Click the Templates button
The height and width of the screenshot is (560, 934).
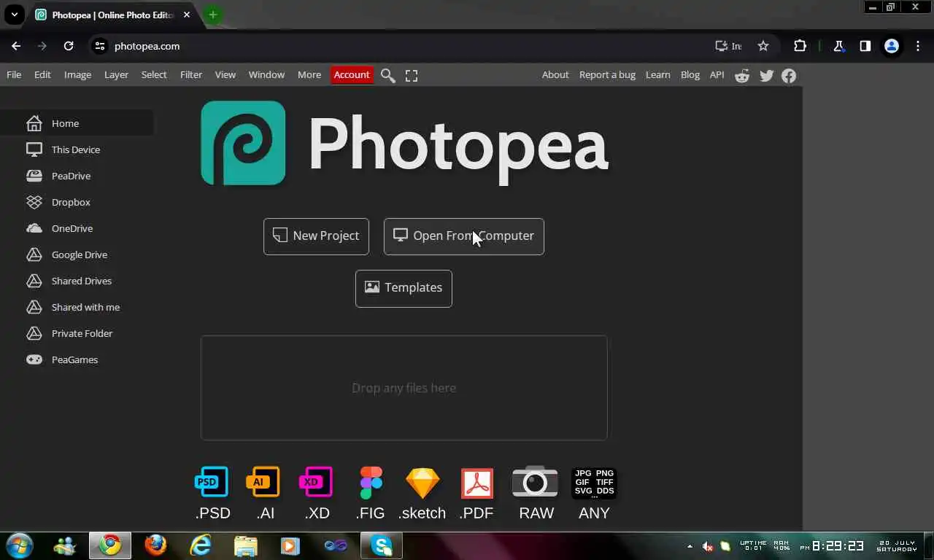(x=404, y=289)
